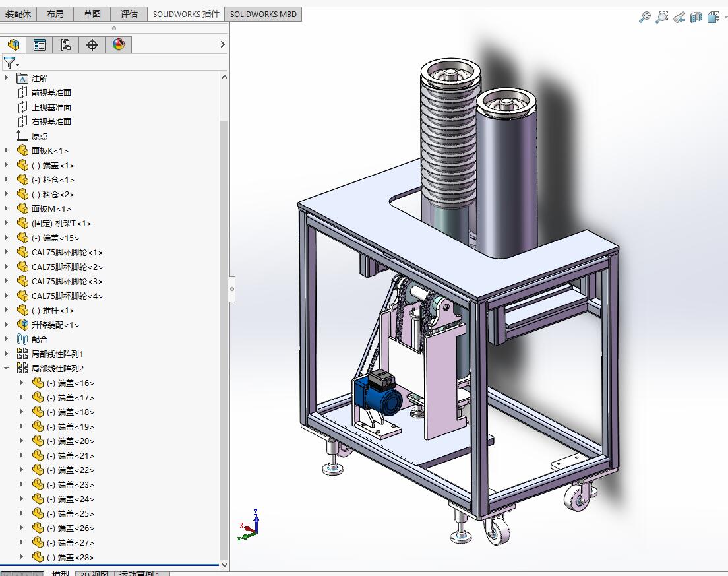728x576 pixels.
Task: Click the feature tree vertical scrollbar thumb
Action: click(224, 339)
